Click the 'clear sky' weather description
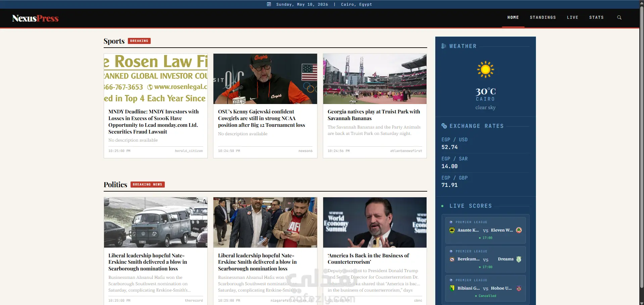The width and height of the screenshot is (644, 305). pos(485,107)
